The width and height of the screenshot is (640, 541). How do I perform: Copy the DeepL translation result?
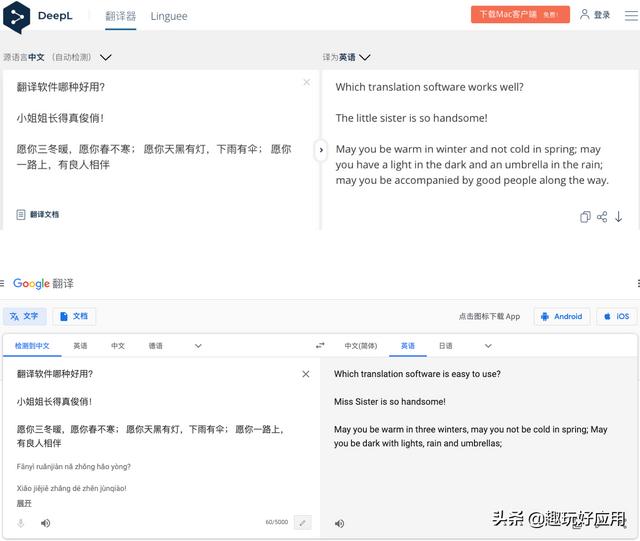pos(585,217)
